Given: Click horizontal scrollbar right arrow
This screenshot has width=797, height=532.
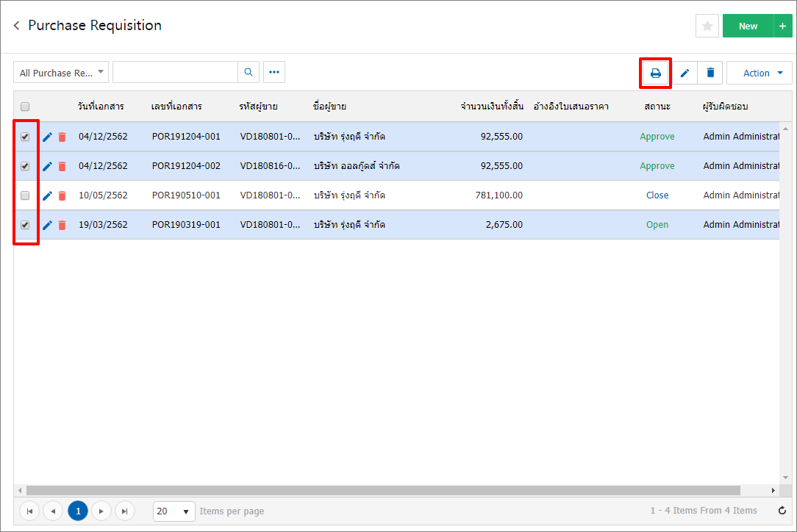Looking at the screenshot, I should click(x=773, y=490).
